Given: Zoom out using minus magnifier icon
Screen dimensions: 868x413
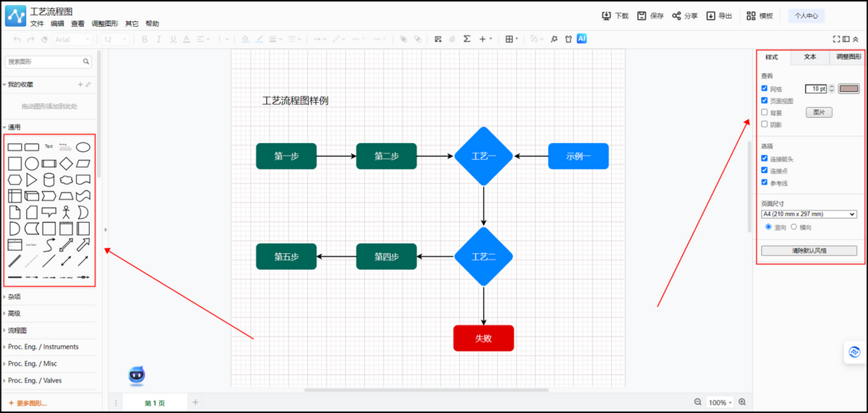Looking at the screenshot, I should 698,402.
